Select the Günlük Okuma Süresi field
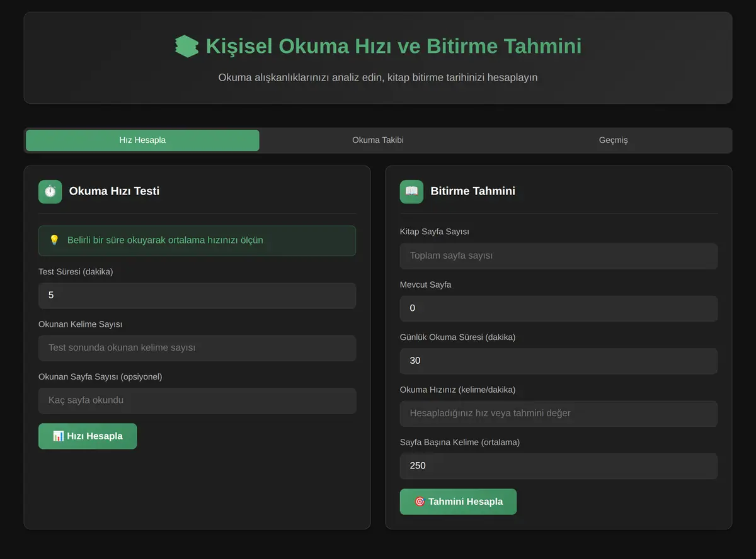Screen dimensions: 756x559 (559, 361)
